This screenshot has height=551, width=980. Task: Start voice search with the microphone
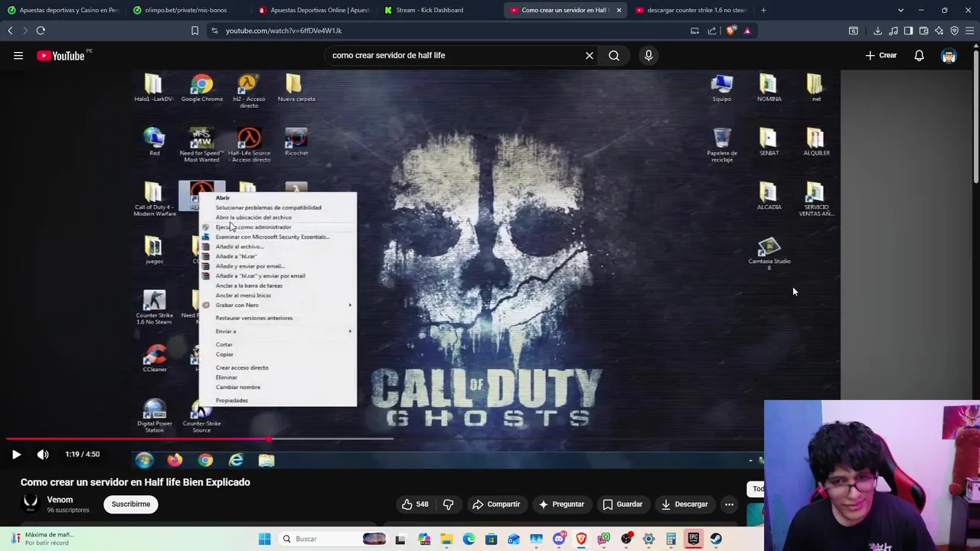click(648, 55)
